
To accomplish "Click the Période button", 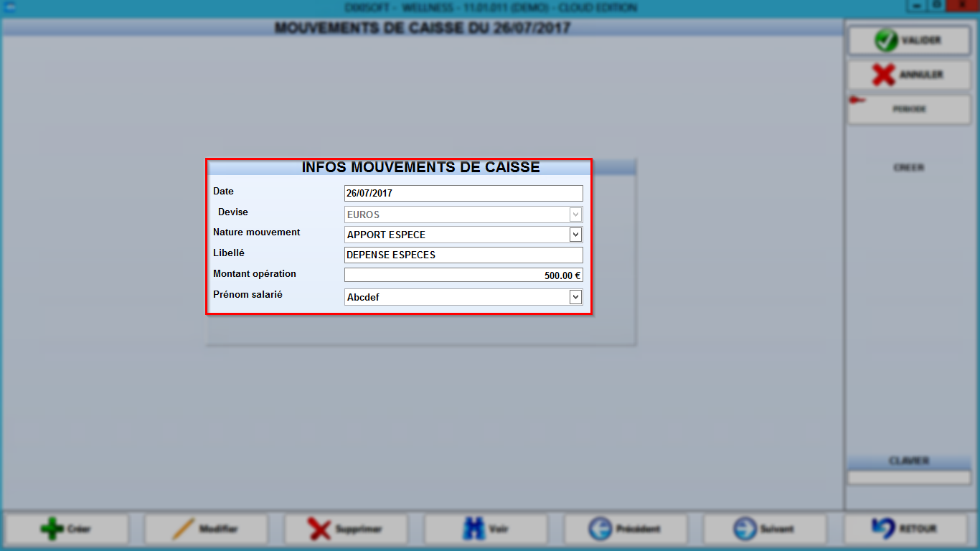I will 909,110.
